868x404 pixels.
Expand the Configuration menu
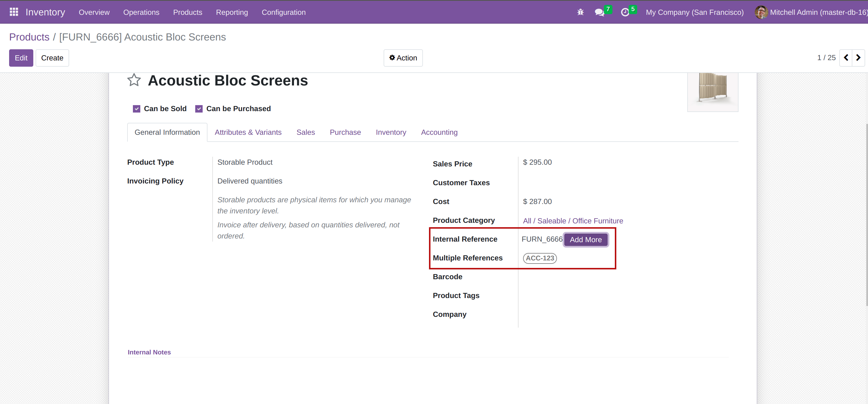283,12
